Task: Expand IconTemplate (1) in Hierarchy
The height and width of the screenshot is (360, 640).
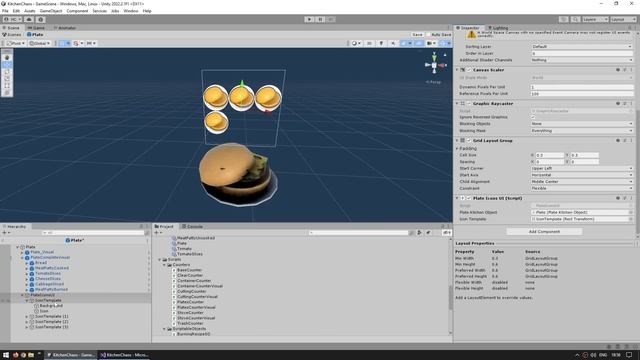Action: [27, 316]
